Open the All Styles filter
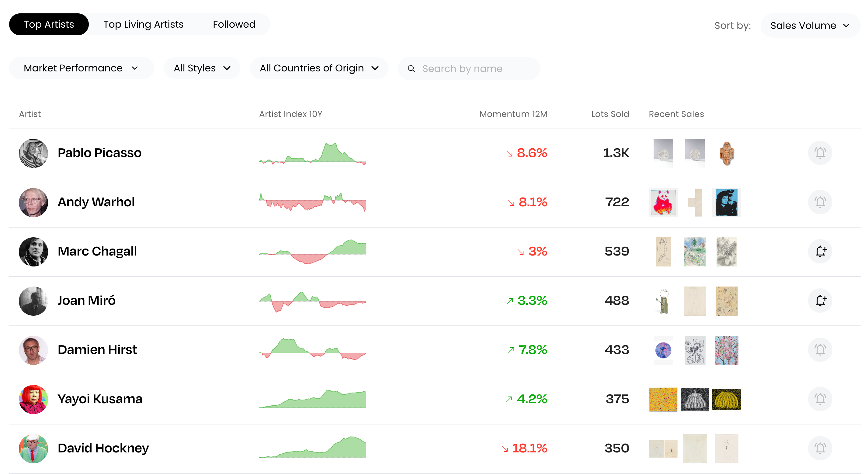This screenshot has width=868, height=474. 202,68
